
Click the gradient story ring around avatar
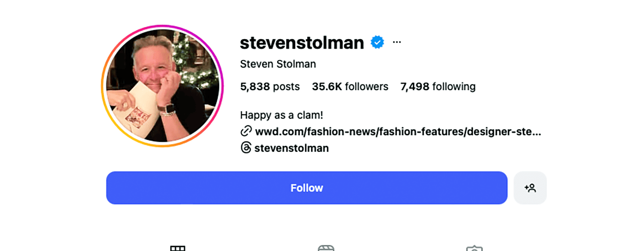163,26
